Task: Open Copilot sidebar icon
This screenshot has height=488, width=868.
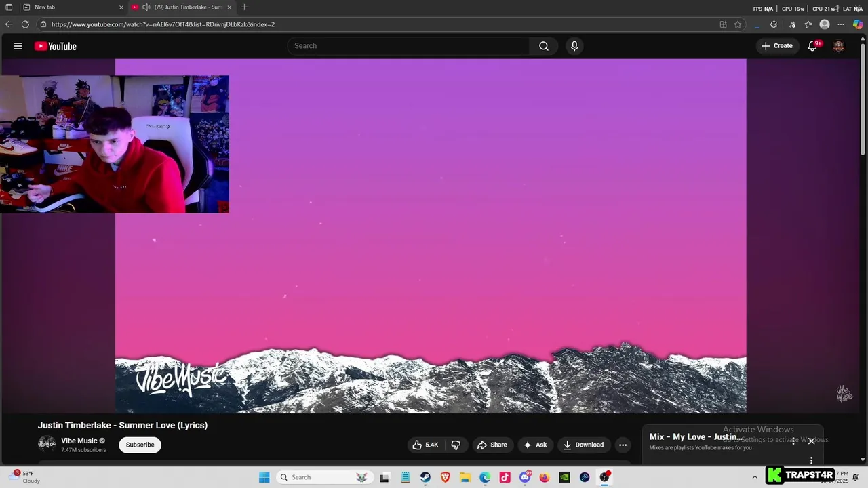Action: pos(858,24)
